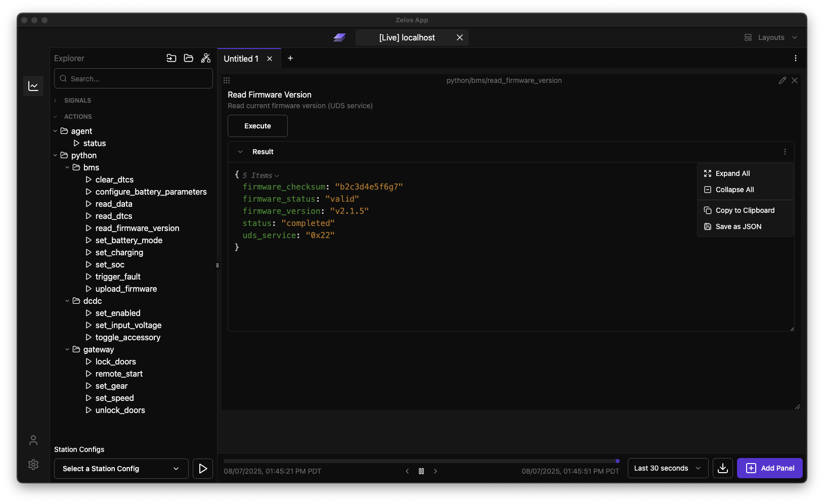Step timeline backward with left arrow
The image size is (824, 504).
pos(407,471)
